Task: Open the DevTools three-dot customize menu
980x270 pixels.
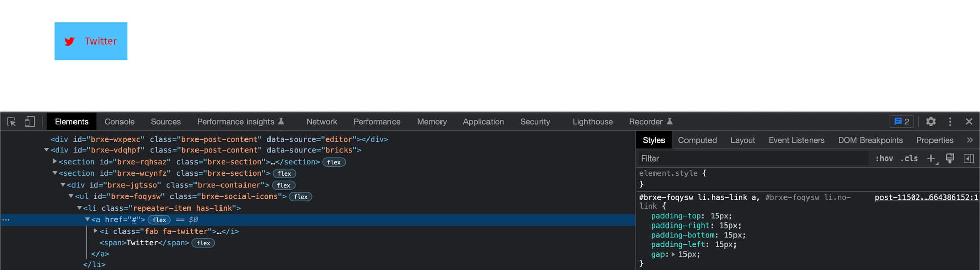Action: (950, 122)
